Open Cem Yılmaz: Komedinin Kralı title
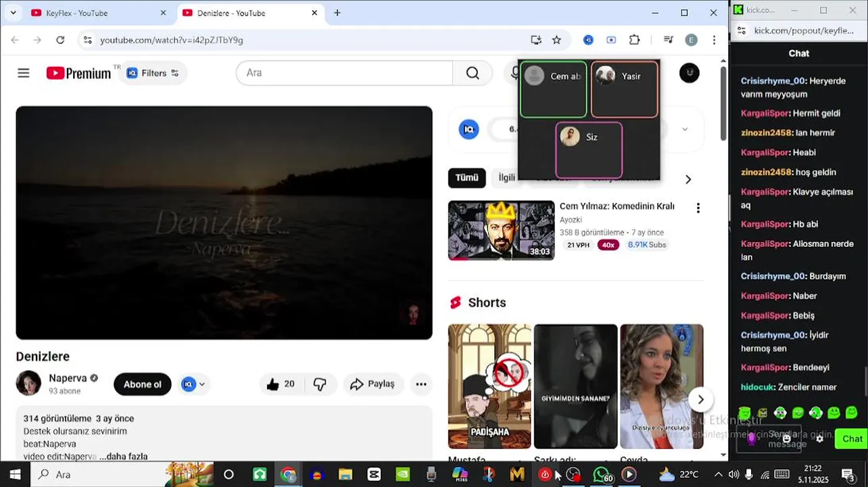 click(x=617, y=206)
